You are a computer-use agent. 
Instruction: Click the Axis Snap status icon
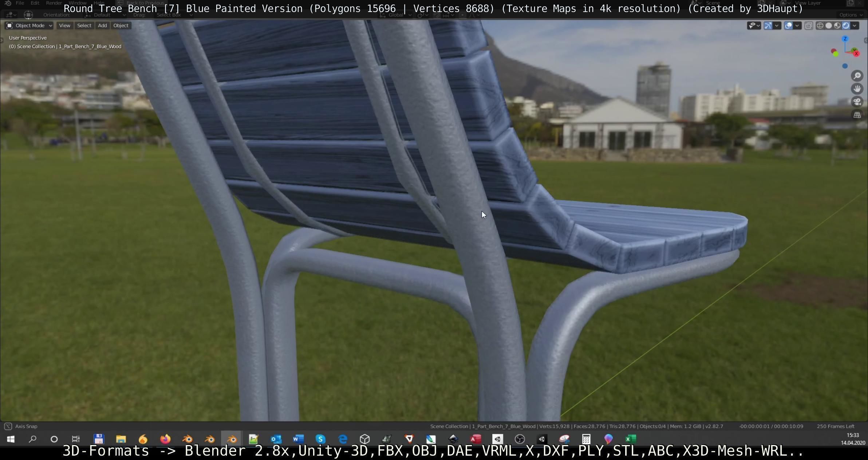(x=8, y=426)
